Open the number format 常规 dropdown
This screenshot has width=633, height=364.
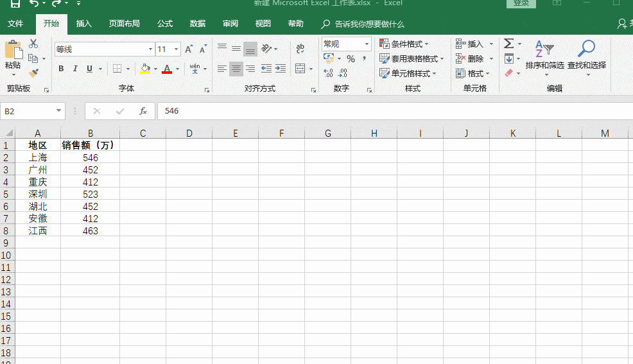367,44
